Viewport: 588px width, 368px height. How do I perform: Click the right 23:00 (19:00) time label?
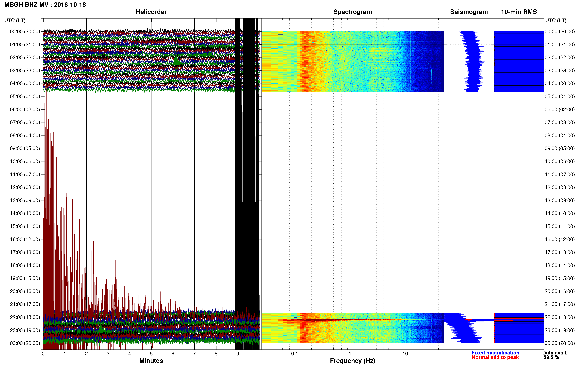click(x=560, y=330)
